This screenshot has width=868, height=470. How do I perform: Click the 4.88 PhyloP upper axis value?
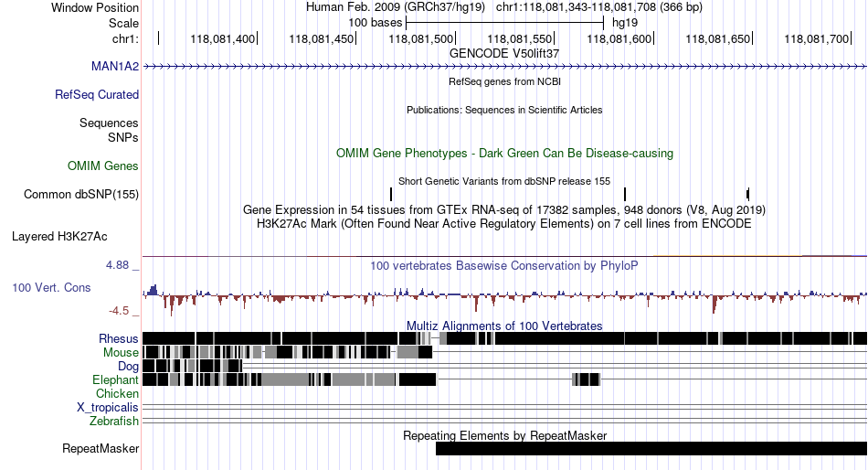tap(117, 265)
